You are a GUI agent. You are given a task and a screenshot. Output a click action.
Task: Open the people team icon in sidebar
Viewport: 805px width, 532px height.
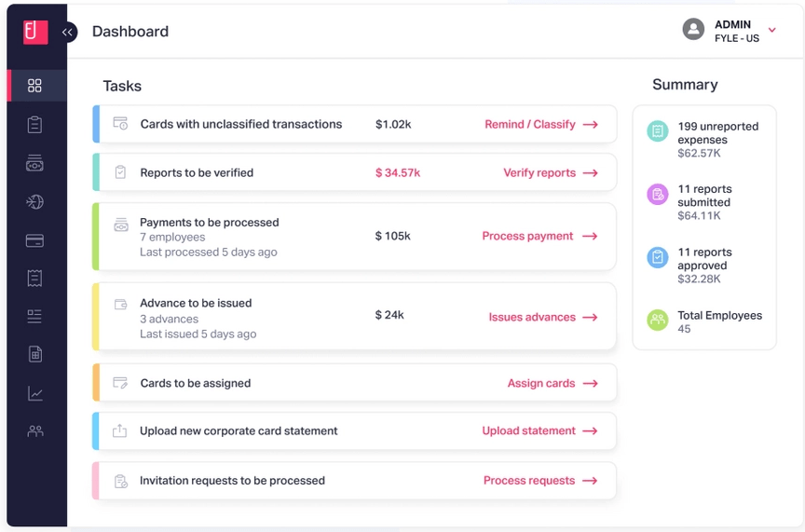click(34, 430)
